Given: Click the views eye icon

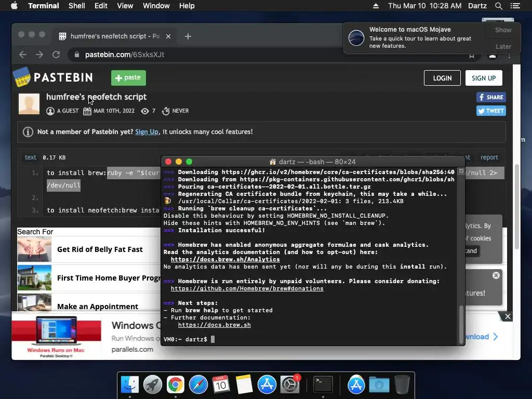Looking at the screenshot, I should 145,111.
